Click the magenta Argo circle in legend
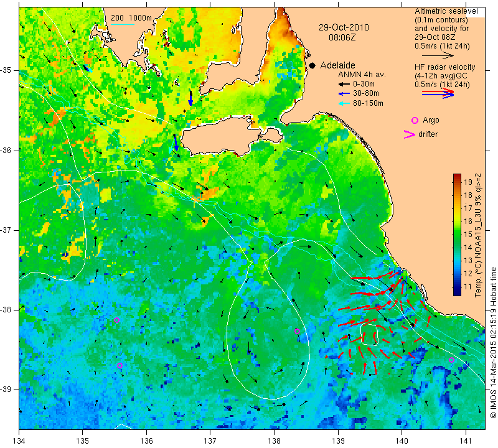Image resolution: width=498 pixels, height=448 pixels. point(415,120)
